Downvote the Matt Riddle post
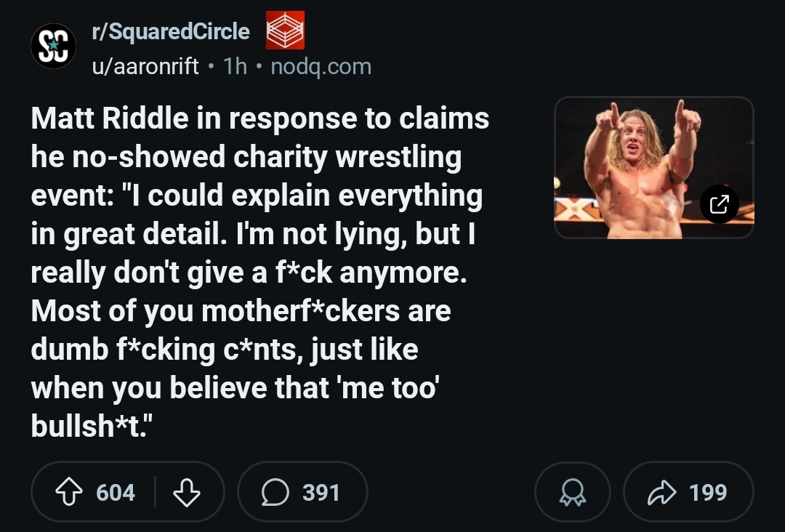The image size is (785, 532). [187, 492]
